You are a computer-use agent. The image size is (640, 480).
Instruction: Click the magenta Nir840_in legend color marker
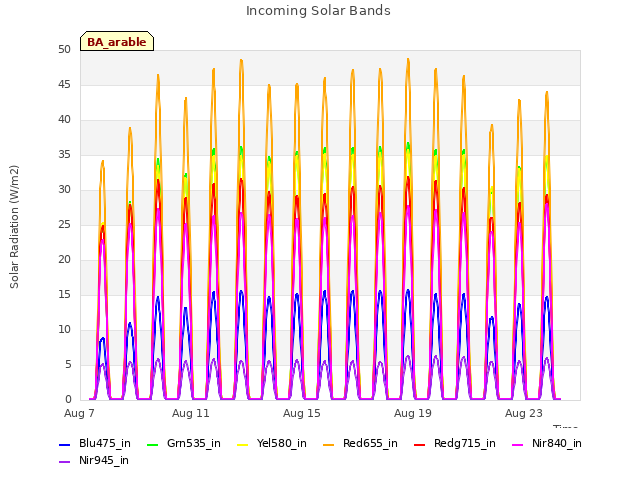pos(517,444)
